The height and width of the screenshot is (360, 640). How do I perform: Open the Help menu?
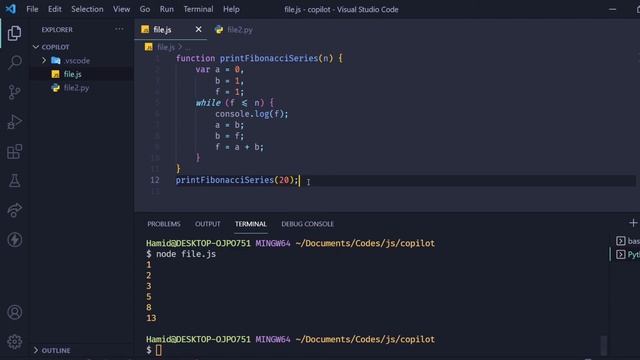(231, 9)
